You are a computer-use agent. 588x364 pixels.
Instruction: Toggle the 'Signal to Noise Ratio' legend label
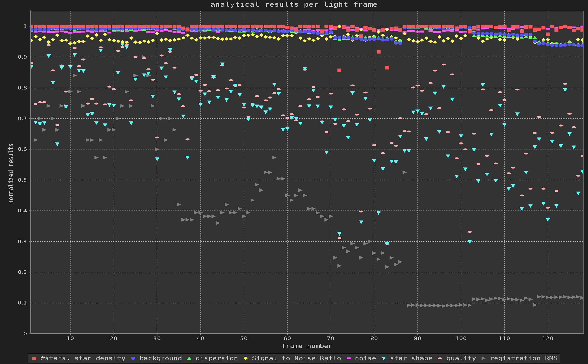[296, 358]
